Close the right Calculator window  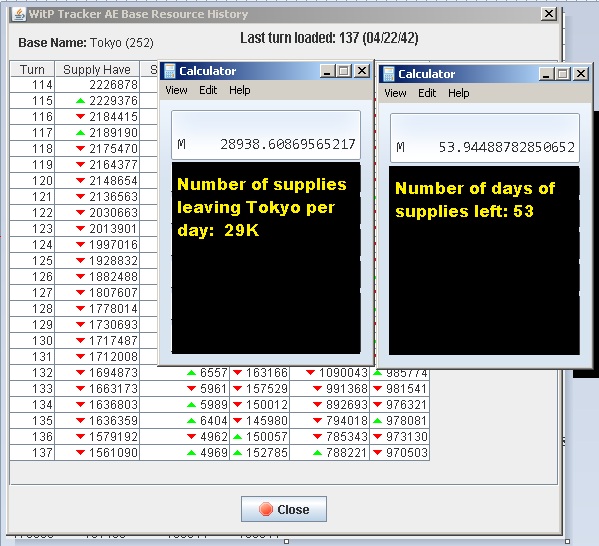(x=581, y=73)
